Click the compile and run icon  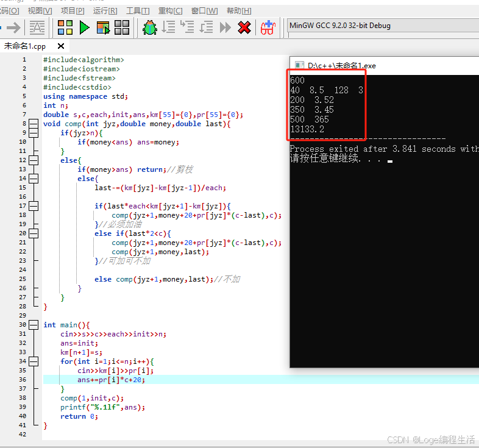tap(103, 28)
